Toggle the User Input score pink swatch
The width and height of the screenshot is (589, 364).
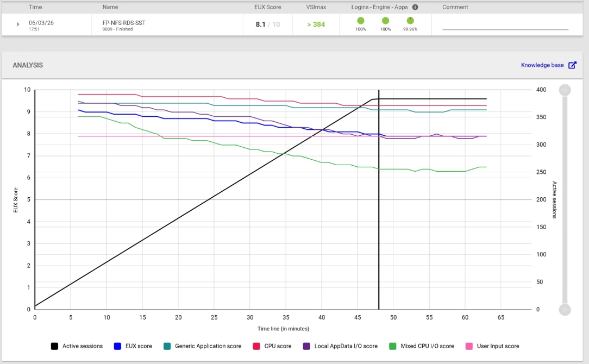click(469, 346)
